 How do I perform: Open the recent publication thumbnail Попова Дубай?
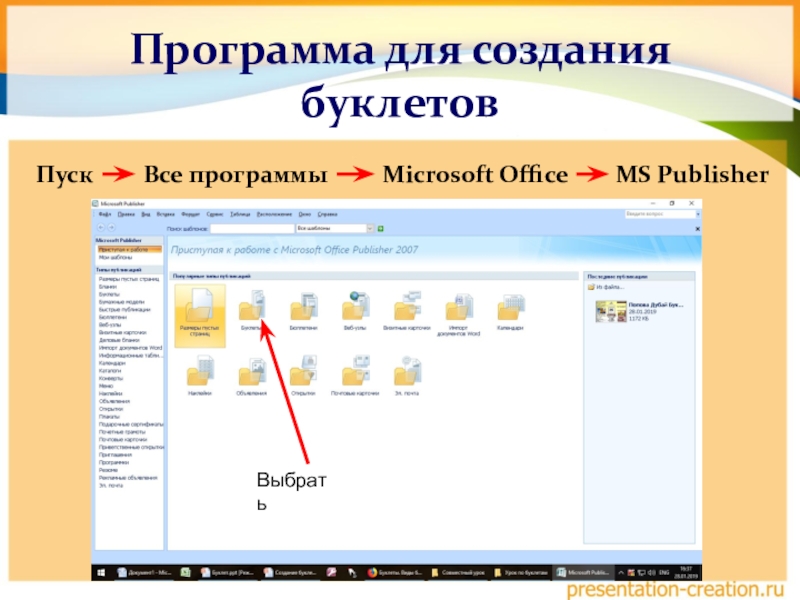tap(611, 311)
